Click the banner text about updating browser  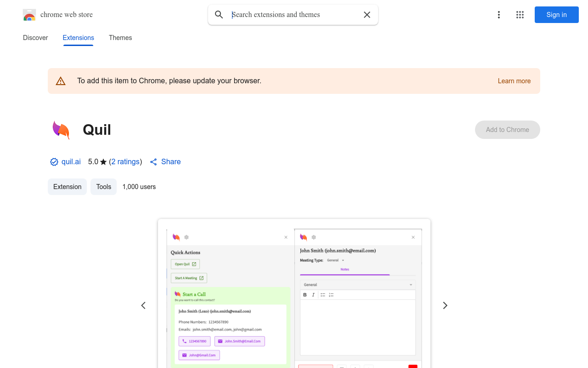[169, 81]
